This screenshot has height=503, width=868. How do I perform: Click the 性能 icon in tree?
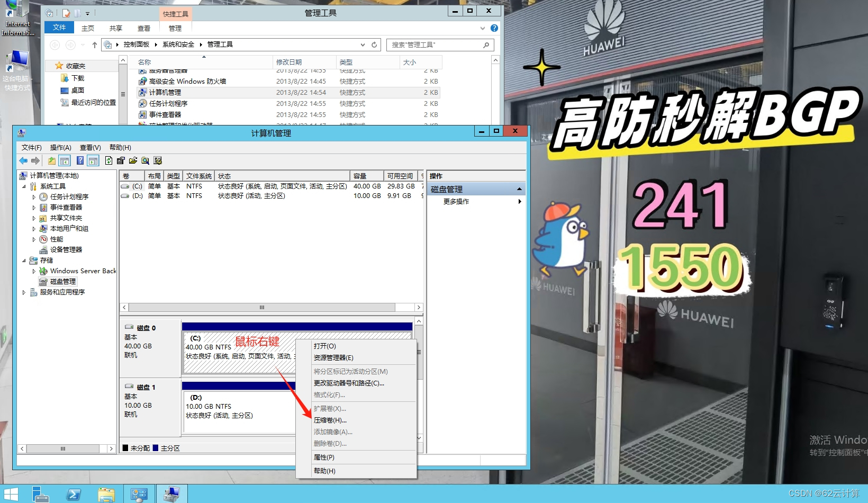point(43,239)
